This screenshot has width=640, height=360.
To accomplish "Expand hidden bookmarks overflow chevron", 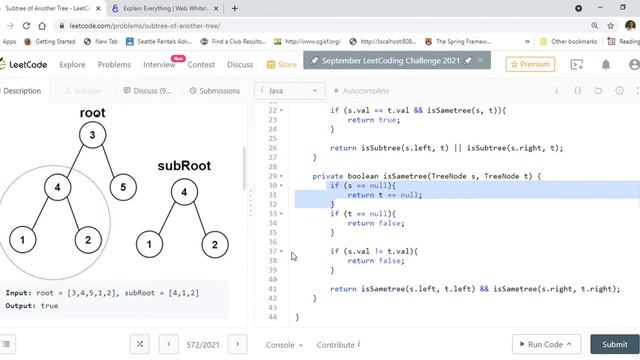I will [527, 41].
